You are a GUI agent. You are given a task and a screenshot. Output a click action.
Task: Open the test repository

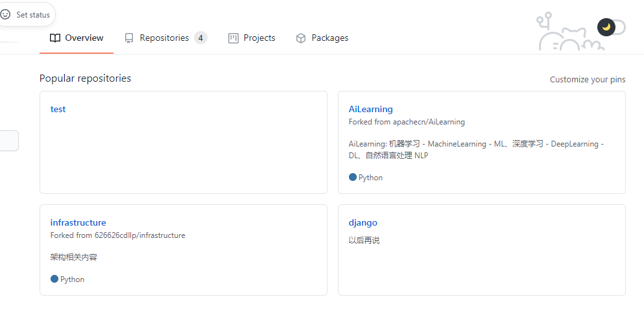58,109
